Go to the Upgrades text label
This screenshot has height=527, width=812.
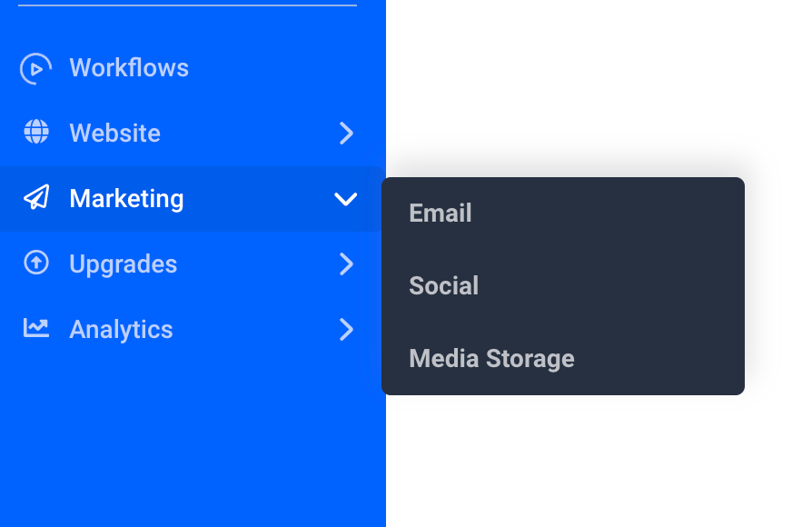123,264
